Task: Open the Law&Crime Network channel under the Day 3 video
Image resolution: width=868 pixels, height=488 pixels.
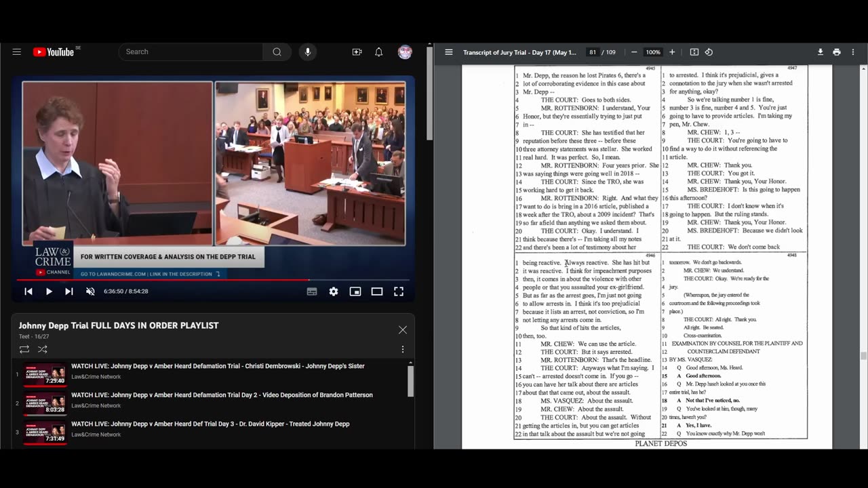Action: (x=96, y=434)
